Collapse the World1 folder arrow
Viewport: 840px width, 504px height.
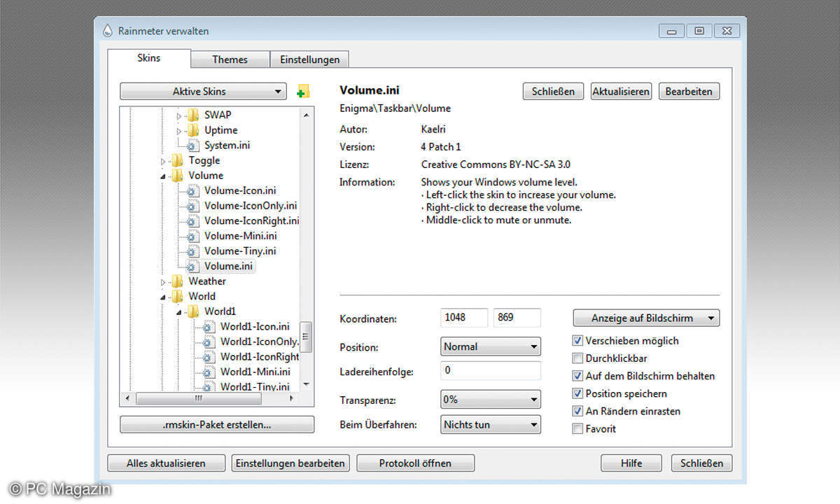pos(179,311)
